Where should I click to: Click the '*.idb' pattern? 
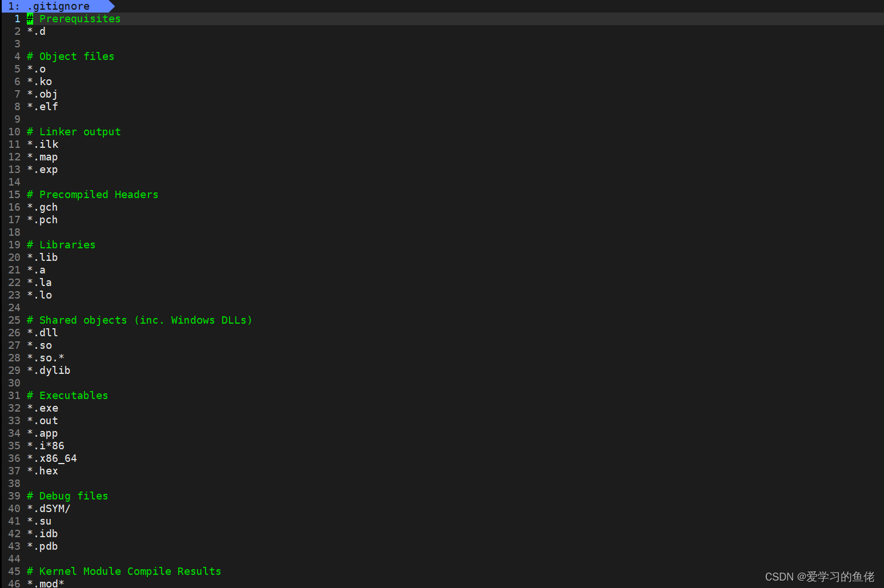tap(42, 534)
